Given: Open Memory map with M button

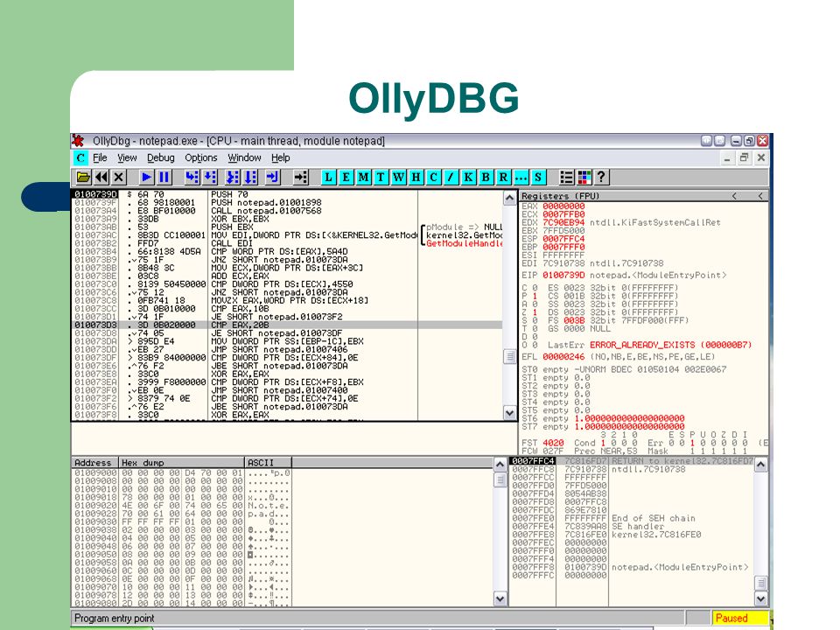Looking at the screenshot, I should click(x=364, y=178).
